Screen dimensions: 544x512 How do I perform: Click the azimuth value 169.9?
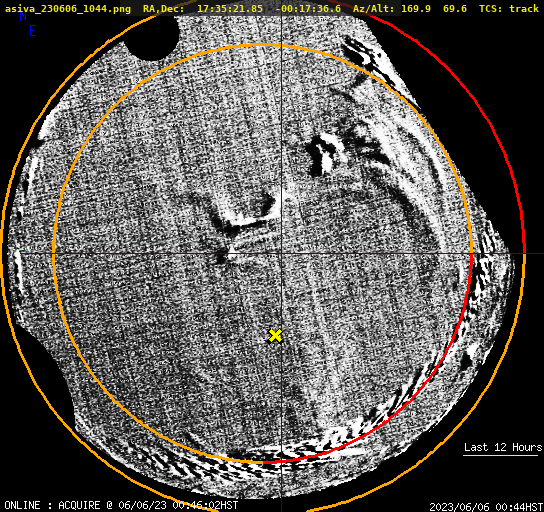point(416,9)
